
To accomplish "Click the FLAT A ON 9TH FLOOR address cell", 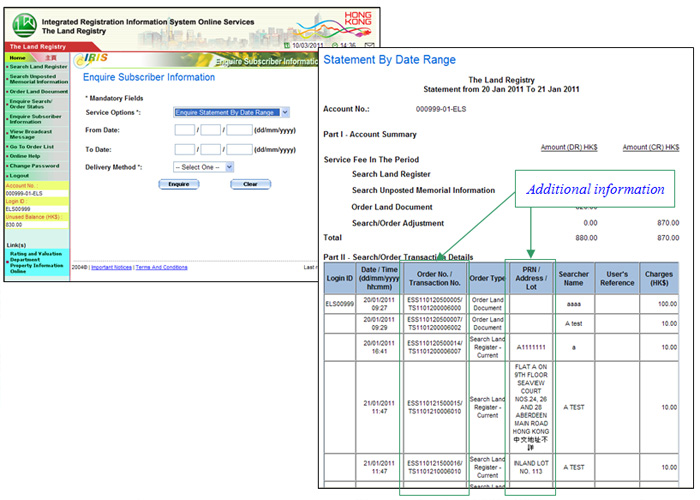I will point(531,407).
